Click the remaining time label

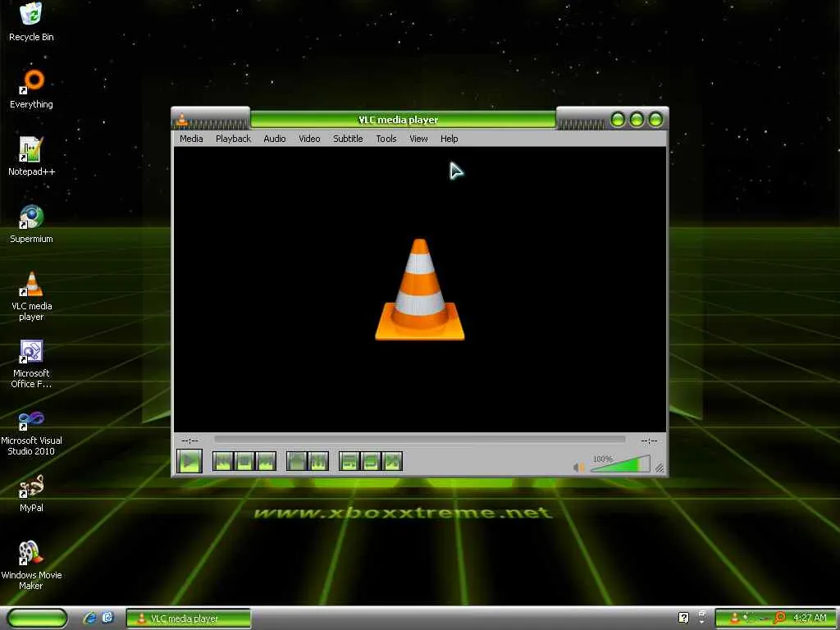[x=649, y=441]
